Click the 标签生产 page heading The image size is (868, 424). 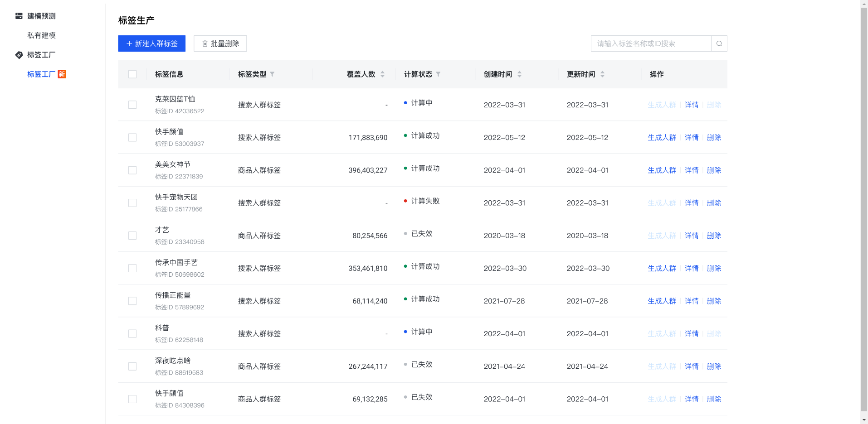point(137,20)
